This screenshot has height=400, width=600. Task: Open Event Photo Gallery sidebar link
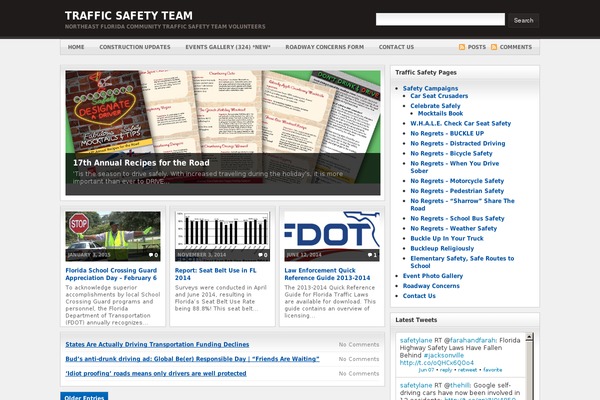point(432,276)
